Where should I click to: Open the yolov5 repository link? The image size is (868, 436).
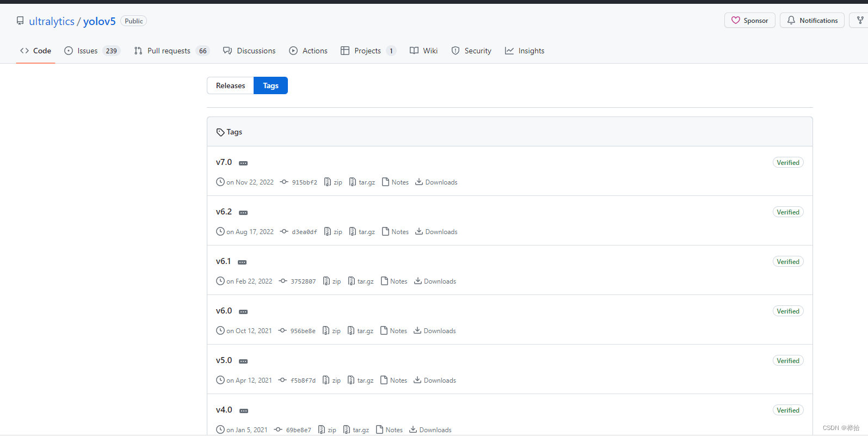(x=99, y=21)
